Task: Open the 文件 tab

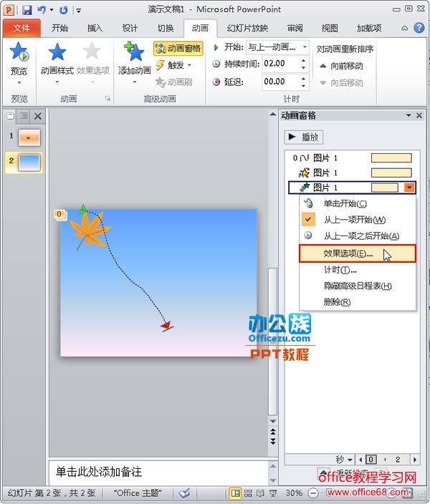Action: pos(21,29)
